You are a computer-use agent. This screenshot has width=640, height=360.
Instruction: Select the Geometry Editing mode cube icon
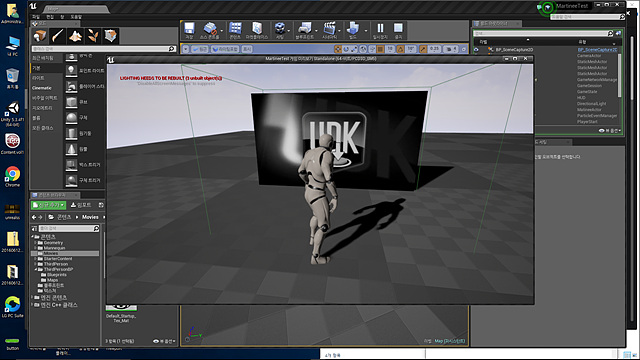click(x=111, y=36)
